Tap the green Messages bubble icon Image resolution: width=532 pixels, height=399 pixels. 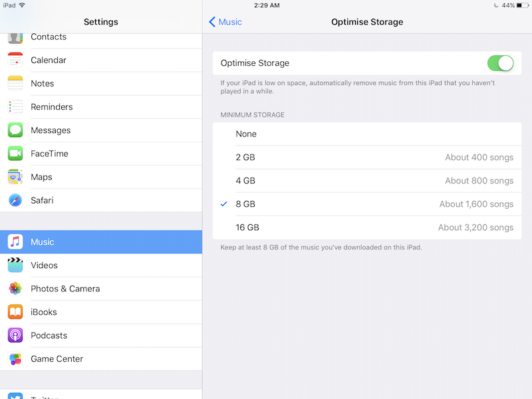(x=15, y=130)
